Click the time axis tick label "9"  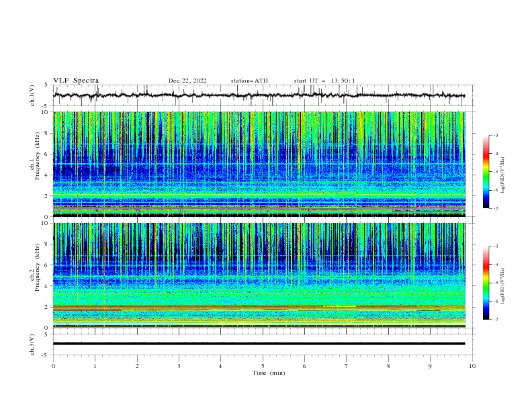coord(430,366)
